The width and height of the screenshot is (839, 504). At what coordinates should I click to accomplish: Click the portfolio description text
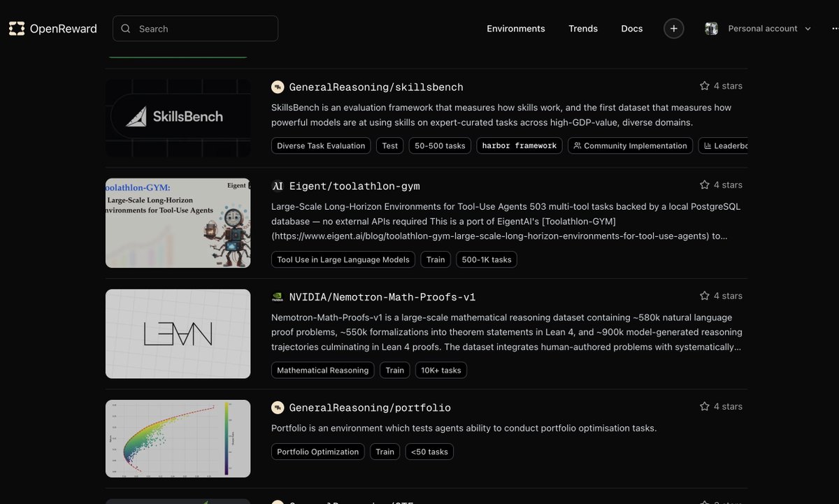coord(464,428)
